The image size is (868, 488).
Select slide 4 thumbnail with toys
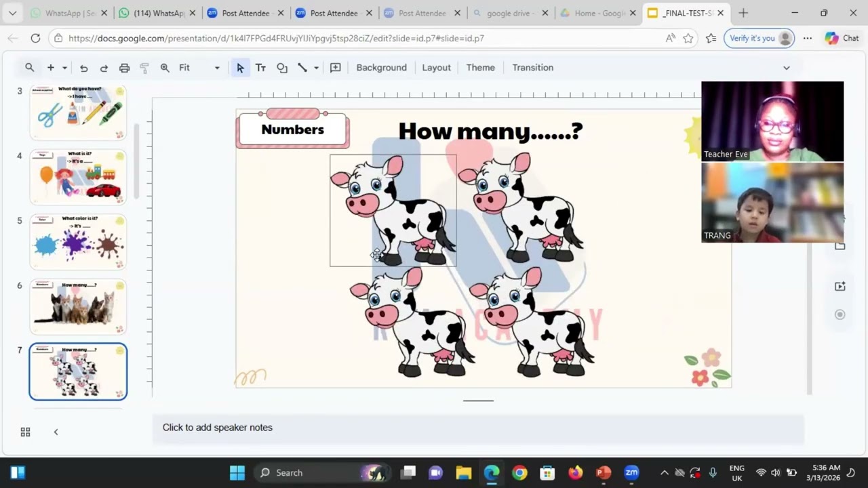click(x=78, y=177)
